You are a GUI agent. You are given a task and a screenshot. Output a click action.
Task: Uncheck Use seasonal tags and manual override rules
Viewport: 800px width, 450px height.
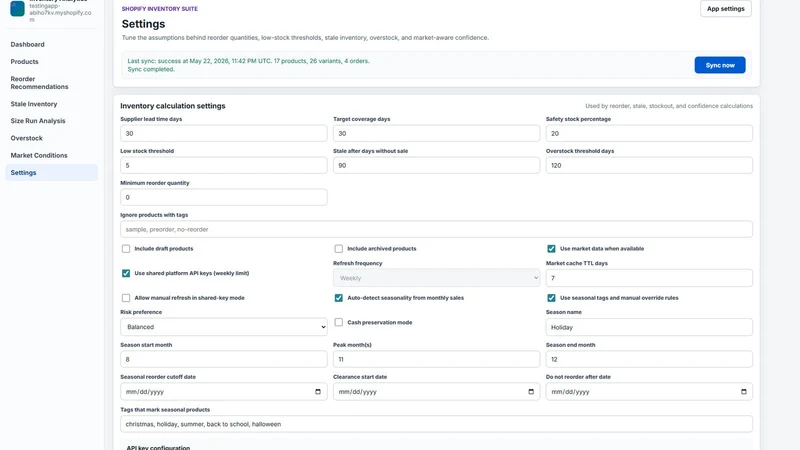(x=552, y=298)
